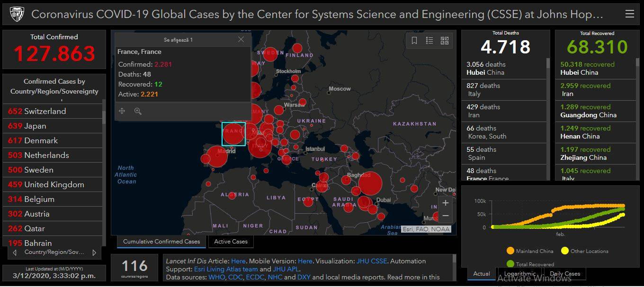Zoom in the map with plus button

[x=445, y=203]
